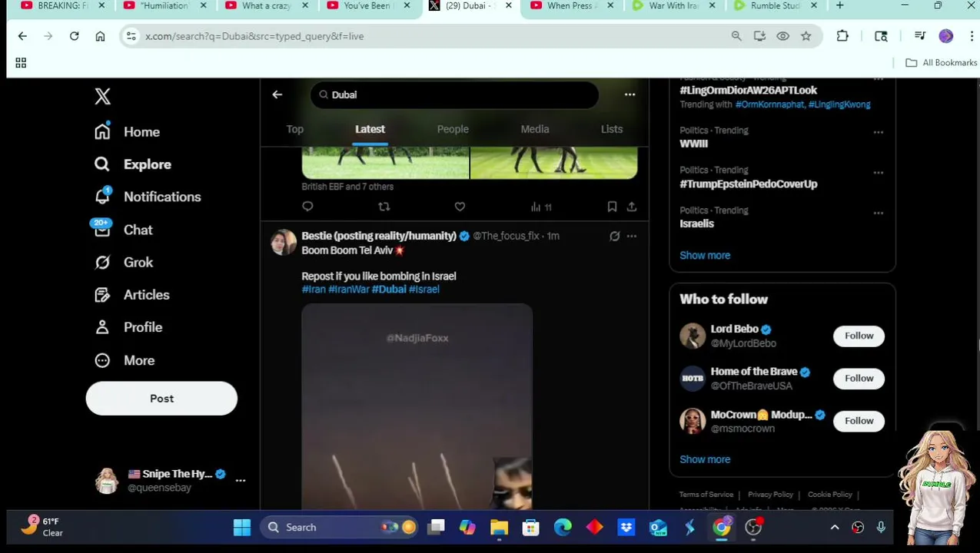Open the Cookie Policy link

tap(829, 495)
